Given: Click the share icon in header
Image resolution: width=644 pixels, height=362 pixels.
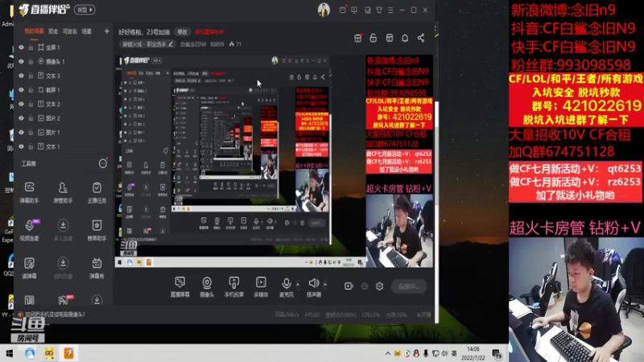Looking at the screenshot, I should pos(421,38).
